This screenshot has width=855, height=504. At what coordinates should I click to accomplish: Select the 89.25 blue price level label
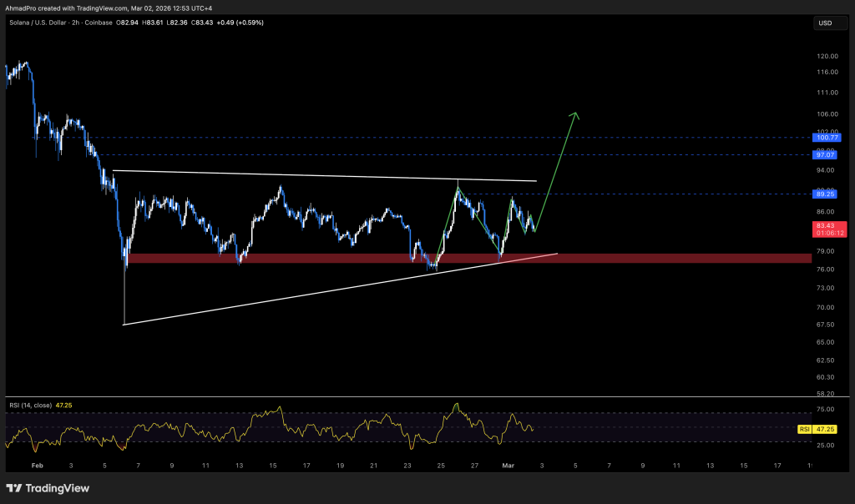[x=826, y=194]
